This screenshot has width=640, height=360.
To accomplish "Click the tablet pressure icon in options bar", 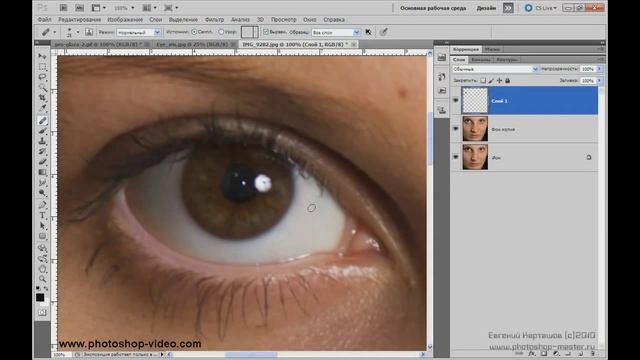I will (x=383, y=32).
